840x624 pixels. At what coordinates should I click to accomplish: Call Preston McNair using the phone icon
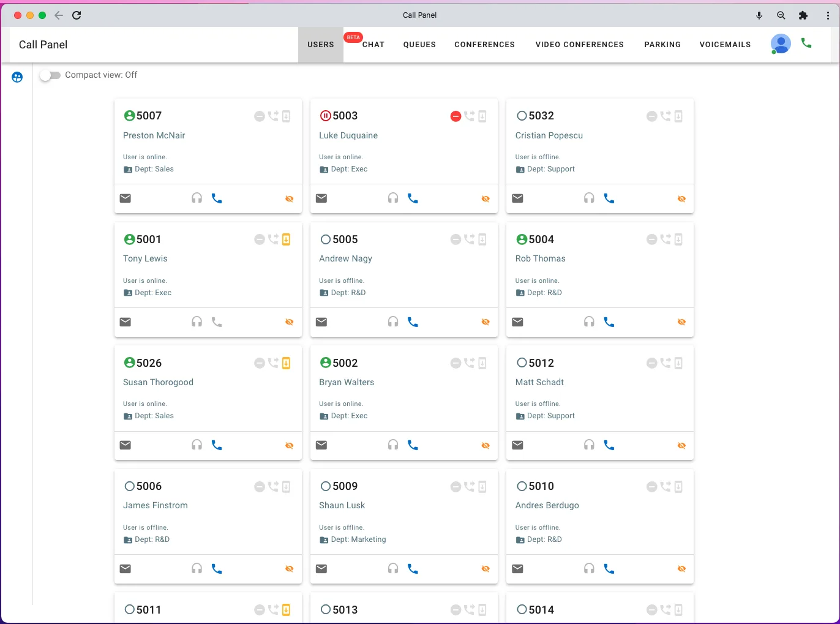[x=217, y=198]
